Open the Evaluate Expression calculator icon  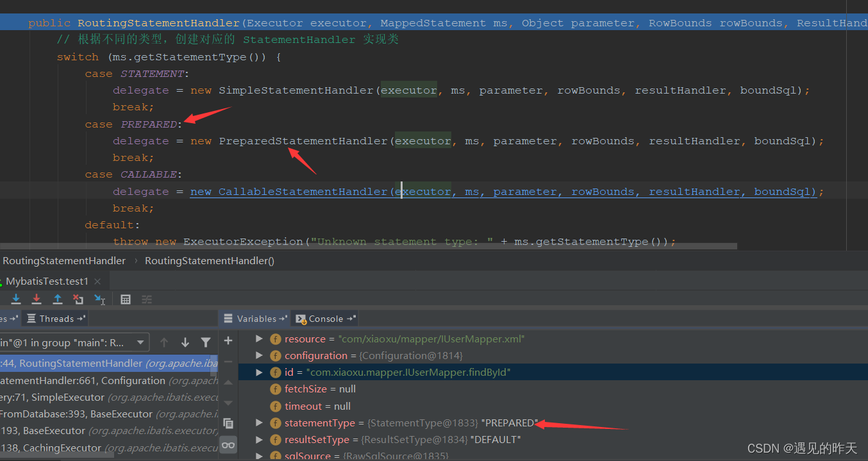(126, 299)
